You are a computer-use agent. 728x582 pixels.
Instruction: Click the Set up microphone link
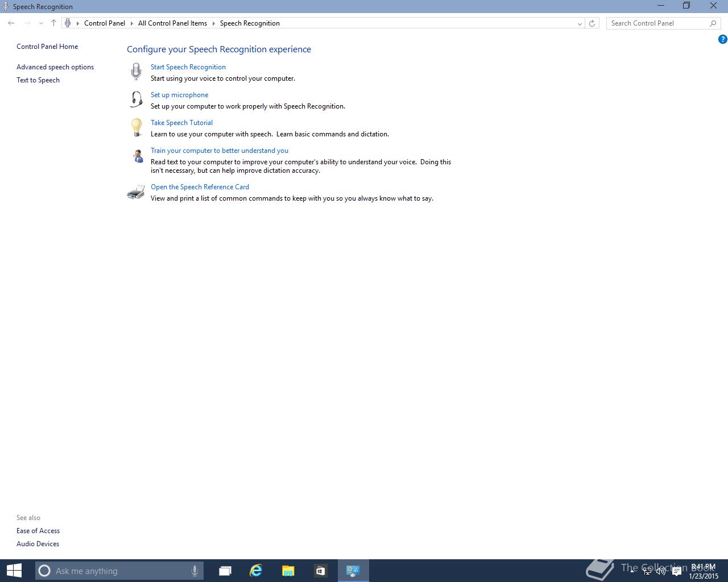tap(179, 95)
